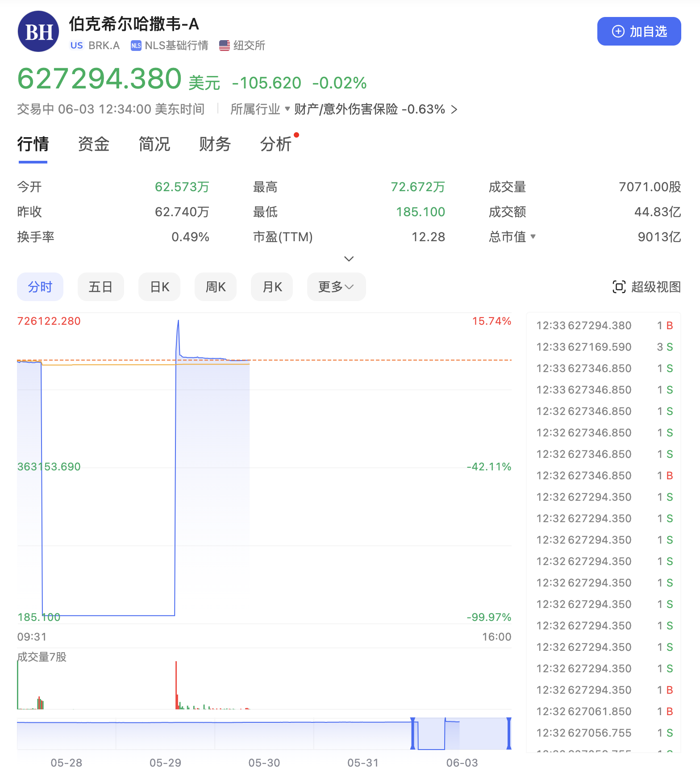This screenshot has height=771, width=700.
Task: Click the 市盈(TTM) value 12.28
Action: point(428,237)
